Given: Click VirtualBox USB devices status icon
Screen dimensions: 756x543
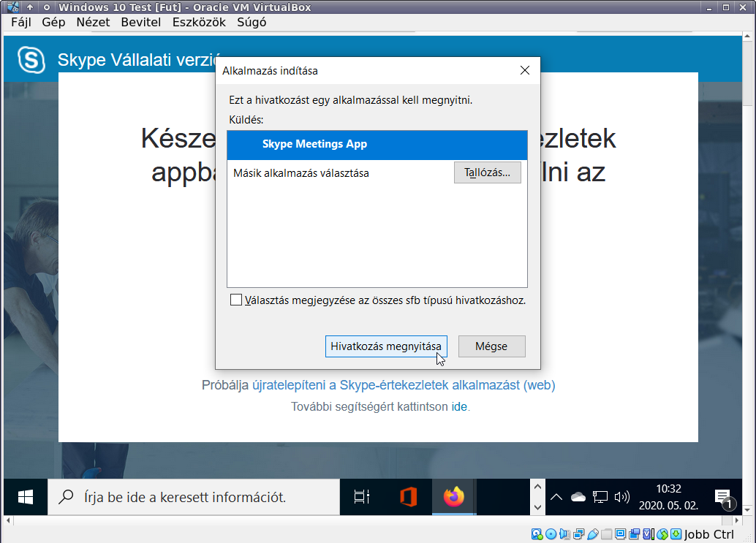Looking at the screenshot, I should click(x=593, y=534).
